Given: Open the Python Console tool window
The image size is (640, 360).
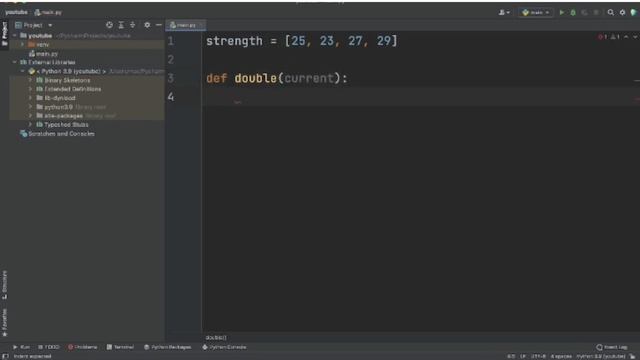Looking at the screenshot, I should [x=224, y=347].
